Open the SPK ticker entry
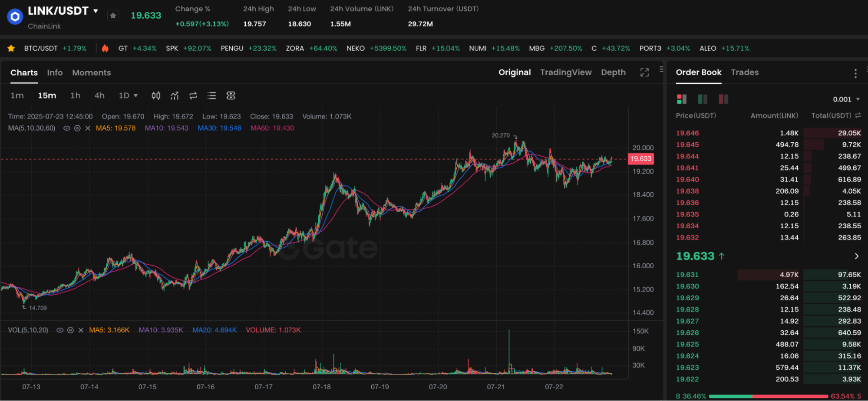 point(188,48)
